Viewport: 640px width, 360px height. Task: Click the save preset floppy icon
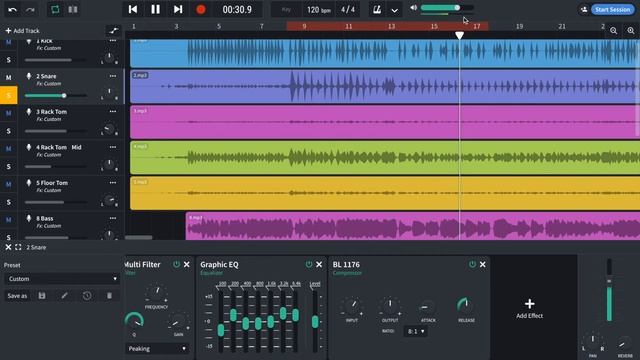click(42, 296)
